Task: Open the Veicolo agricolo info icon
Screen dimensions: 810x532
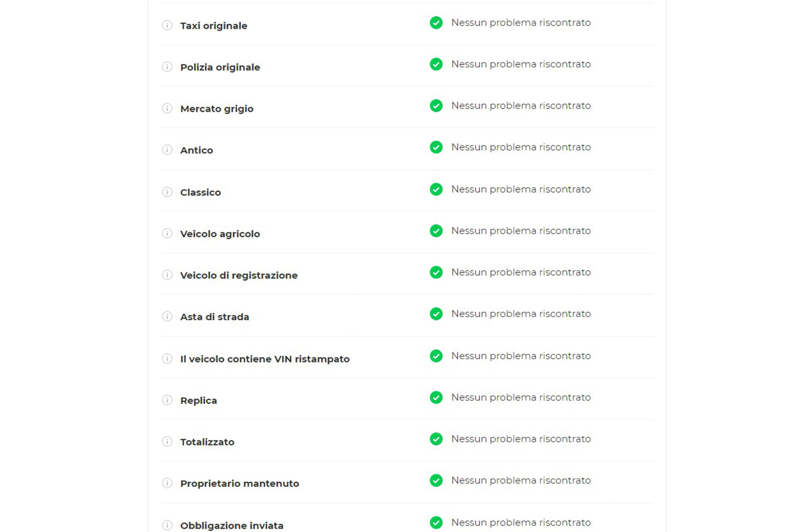Action: point(167,233)
